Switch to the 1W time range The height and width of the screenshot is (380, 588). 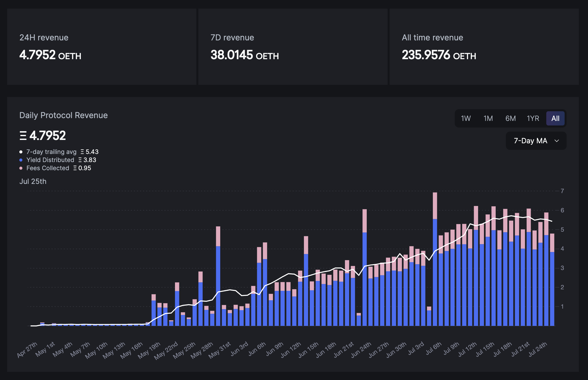pos(466,118)
